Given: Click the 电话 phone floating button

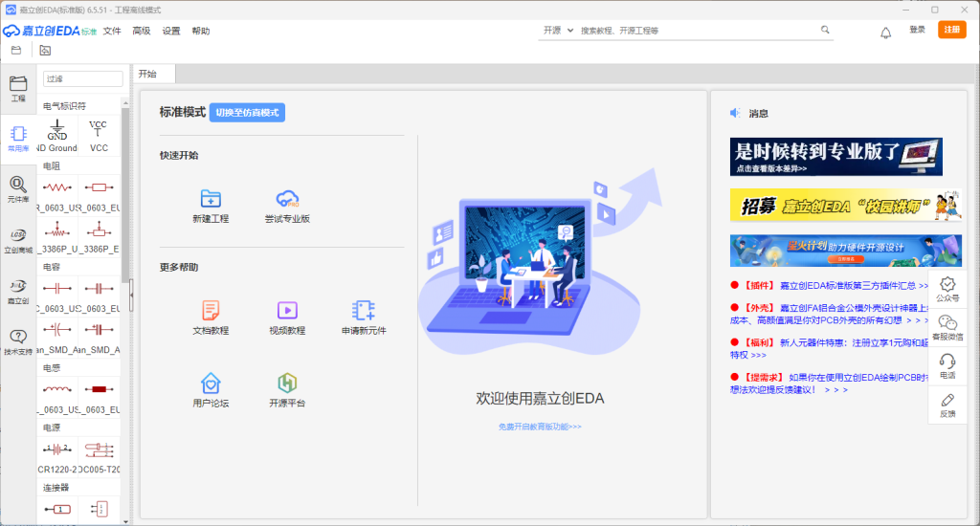Looking at the screenshot, I should point(947,366).
